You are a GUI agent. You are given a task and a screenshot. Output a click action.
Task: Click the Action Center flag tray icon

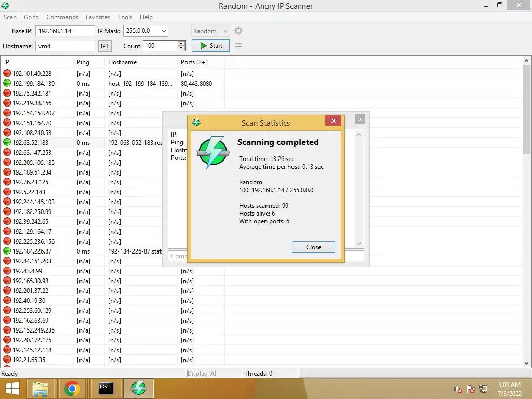point(470,389)
